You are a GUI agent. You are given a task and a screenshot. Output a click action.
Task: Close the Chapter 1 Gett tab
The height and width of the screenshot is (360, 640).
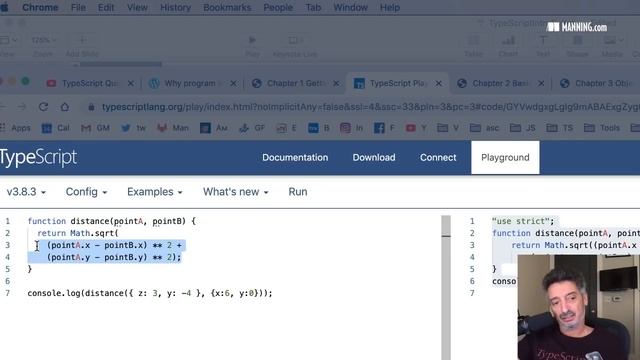click(336, 83)
